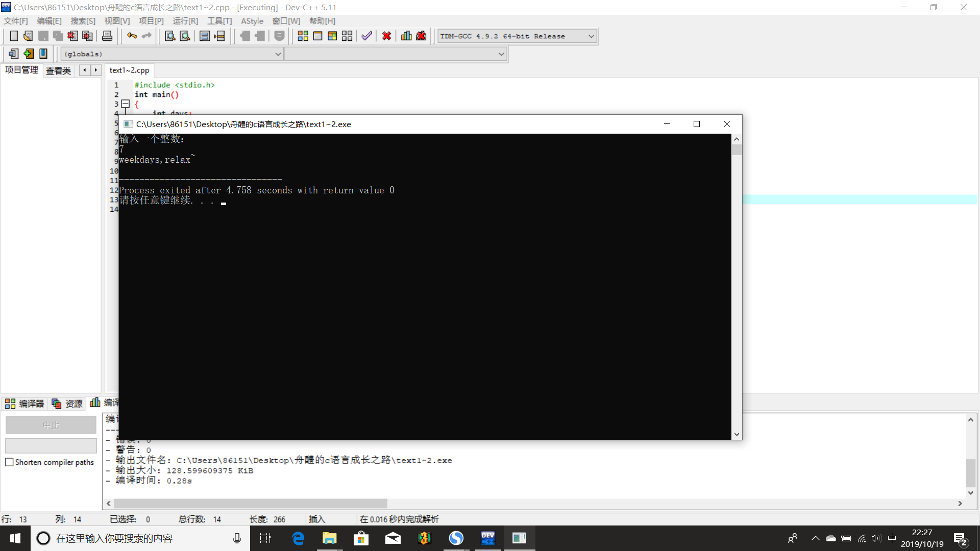Viewport: 980px width, 551px height.
Task: Click the red X Stop execution icon
Action: pos(386,36)
